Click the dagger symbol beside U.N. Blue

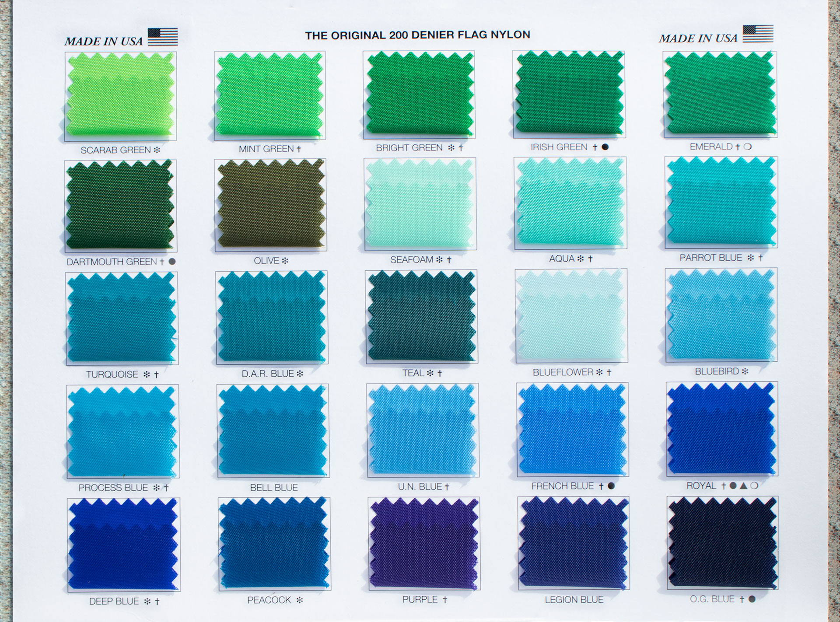coord(447,487)
